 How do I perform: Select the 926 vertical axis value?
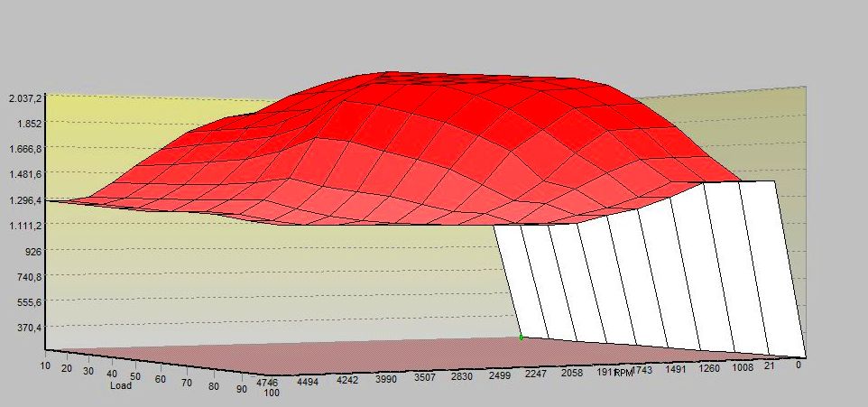pyautogui.click(x=33, y=250)
